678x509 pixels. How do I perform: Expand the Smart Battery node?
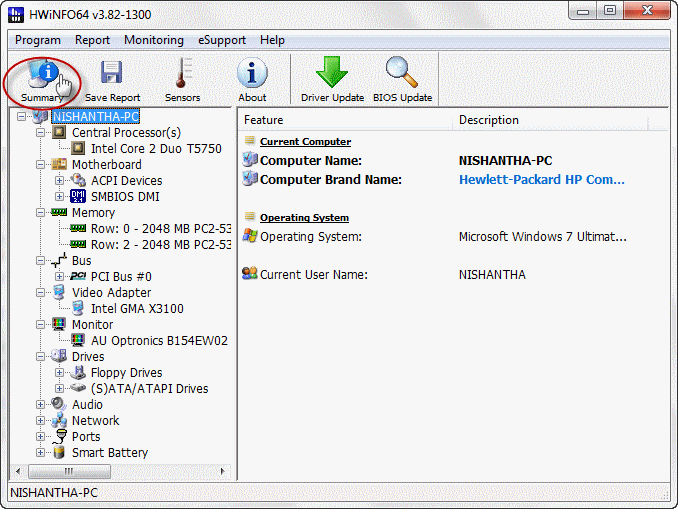(x=40, y=452)
